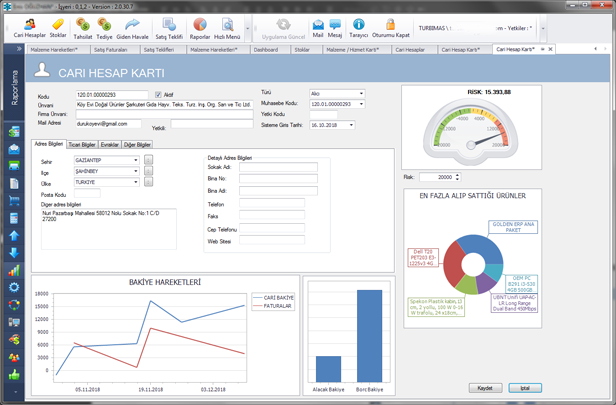
Task: Click the shopping cart sidebar icon
Action: (14, 201)
